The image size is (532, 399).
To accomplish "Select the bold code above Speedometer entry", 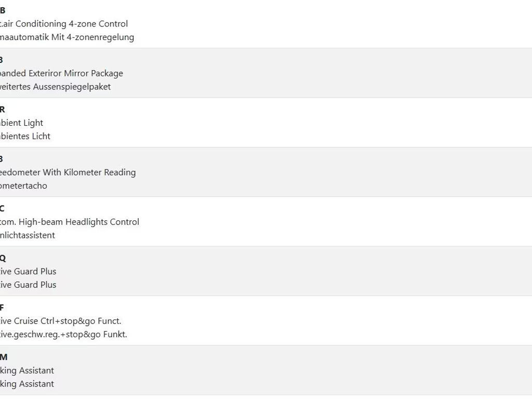I will (x=2, y=159).
